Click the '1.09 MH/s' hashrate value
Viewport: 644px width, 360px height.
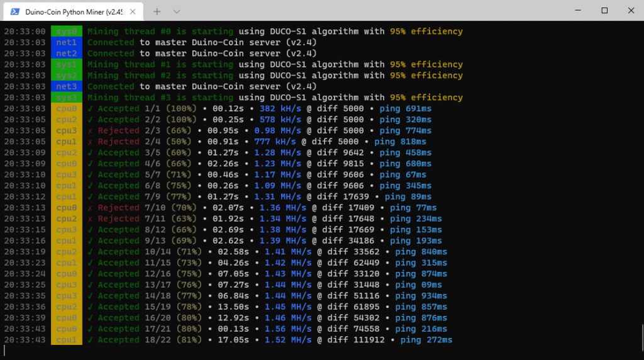pyautogui.click(x=277, y=186)
